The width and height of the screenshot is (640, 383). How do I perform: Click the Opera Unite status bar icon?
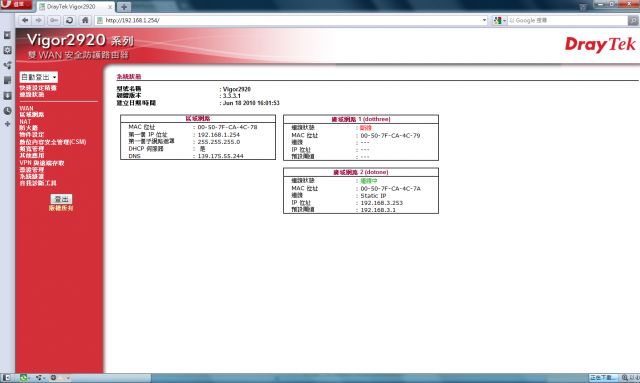pyautogui.click(x=40, y=378)
